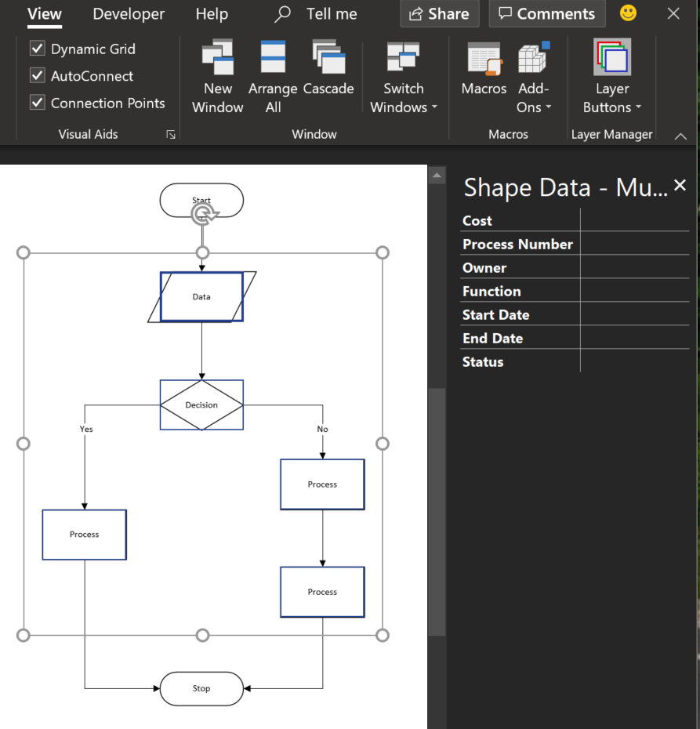Expand the Switch Windows dropdown

pyautogui.click(x=404, y=98)
